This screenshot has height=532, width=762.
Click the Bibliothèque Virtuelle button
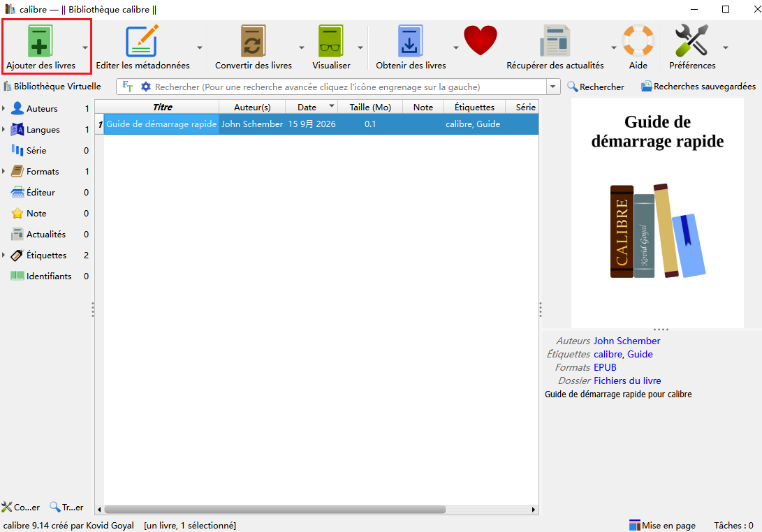point(52,87)
